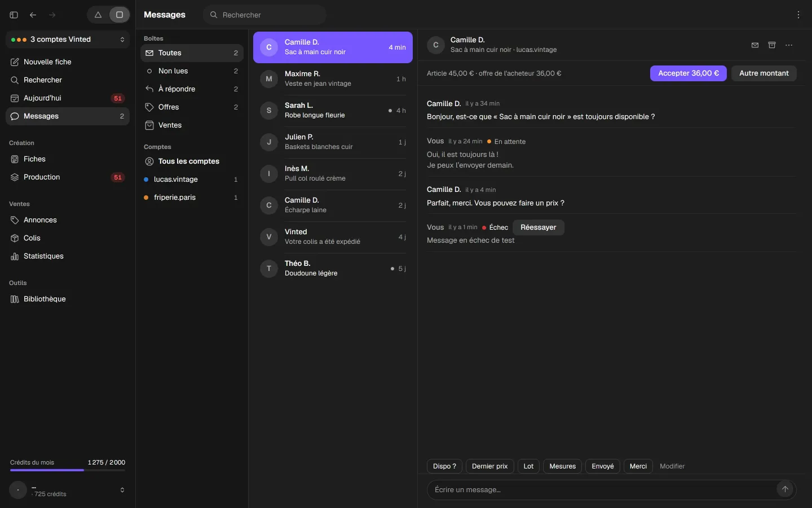Open the conversation's three-dot options

coord(789,45)
